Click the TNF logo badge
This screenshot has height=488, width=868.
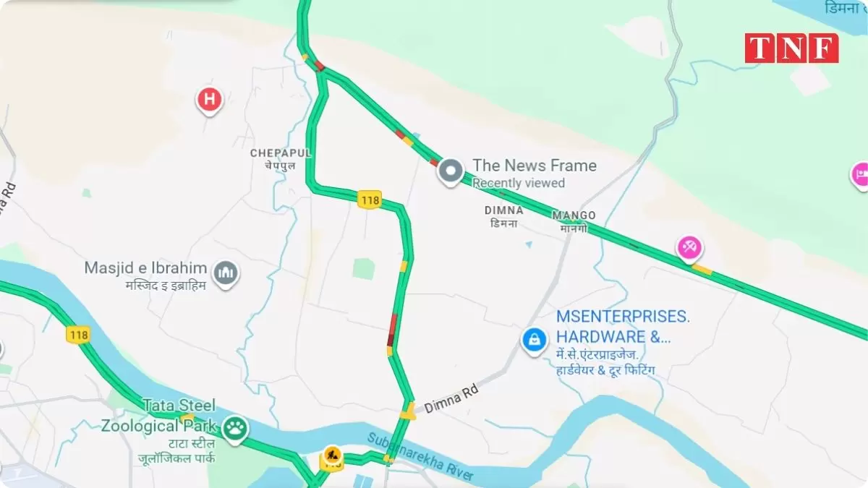point(792,48)
